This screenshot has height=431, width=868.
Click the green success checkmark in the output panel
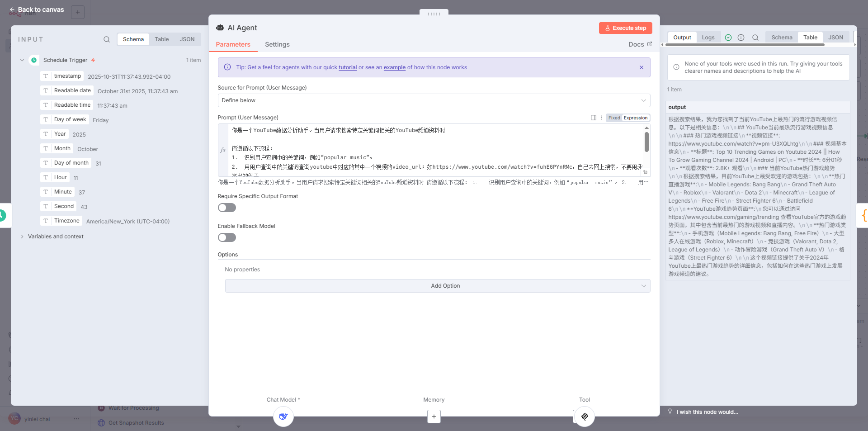[x=728, y=38]
